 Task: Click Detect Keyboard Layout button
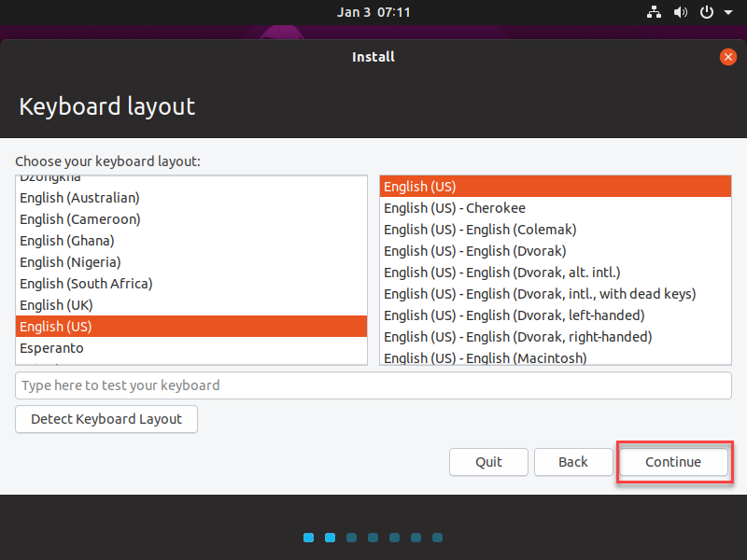coord(106,419)
